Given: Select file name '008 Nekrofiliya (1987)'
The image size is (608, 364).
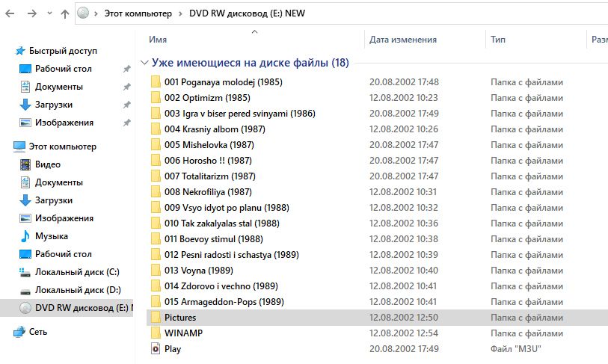Looking at the screenshot, I should click(208, 192).
